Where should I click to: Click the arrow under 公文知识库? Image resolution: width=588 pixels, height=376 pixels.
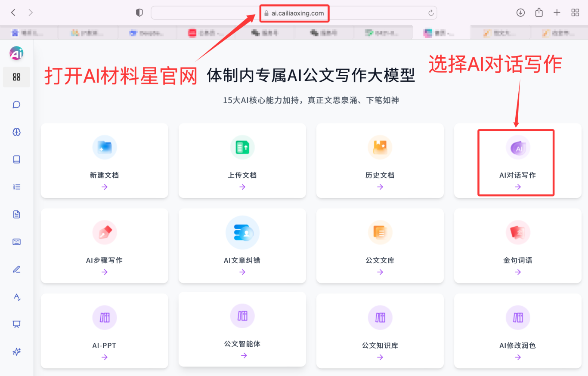tap(380, 357)
